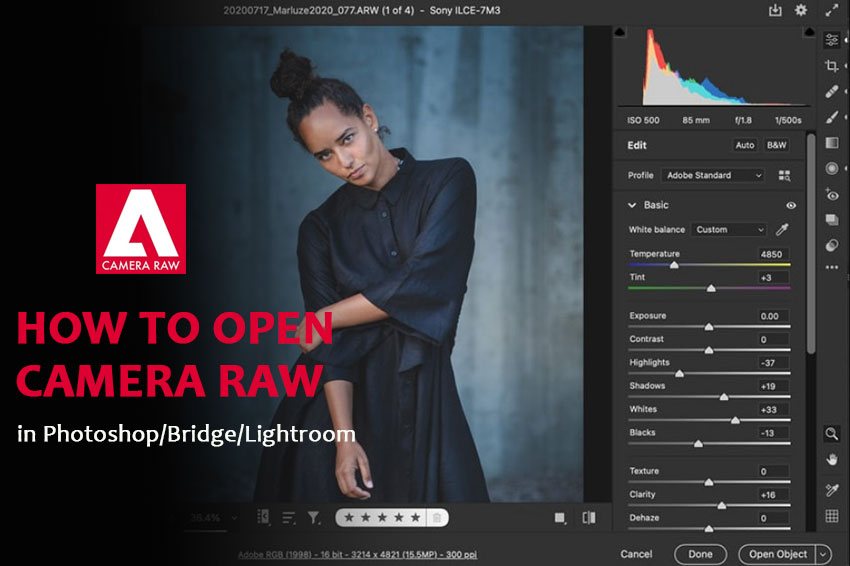Open the Profile Adobe Standard dropdown
850x566 pixels.
[x=713, y=176]
